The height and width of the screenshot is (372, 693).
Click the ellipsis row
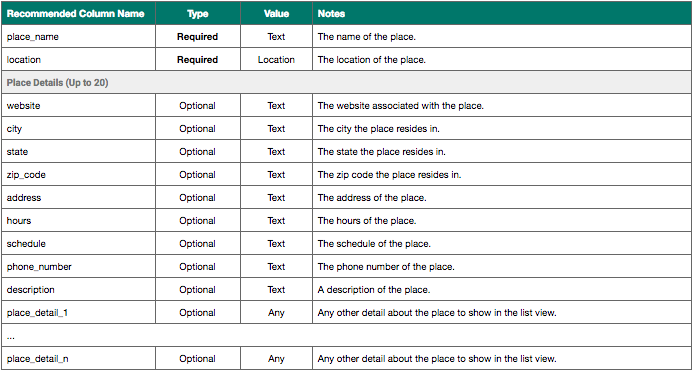pos(346,335)
